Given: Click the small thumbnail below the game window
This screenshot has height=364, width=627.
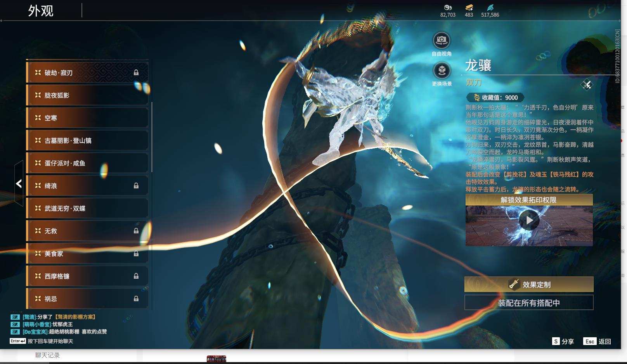Looking at the screenshot, I should [217, 359].
